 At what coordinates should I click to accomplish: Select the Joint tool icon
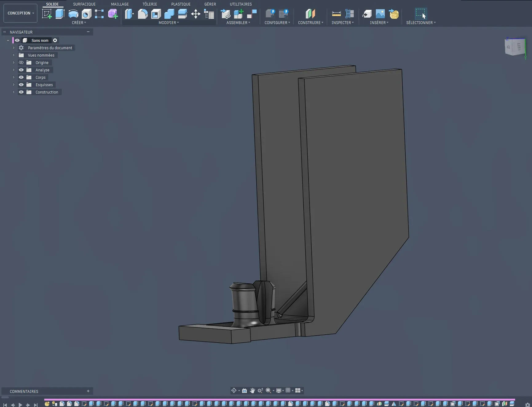252,14
